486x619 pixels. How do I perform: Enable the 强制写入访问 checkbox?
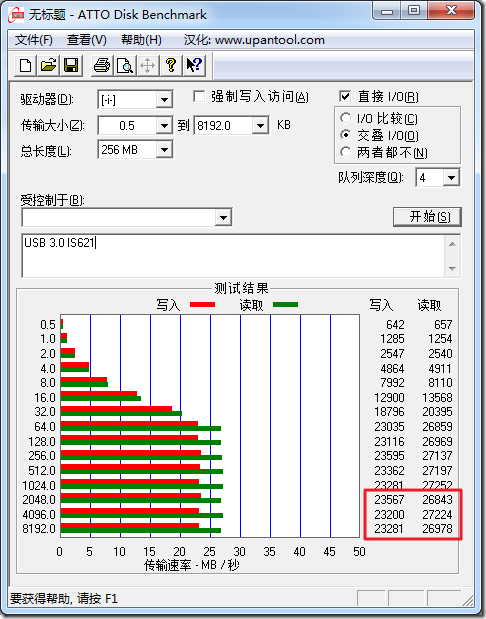pyautogui.click(x=199, y=96)
